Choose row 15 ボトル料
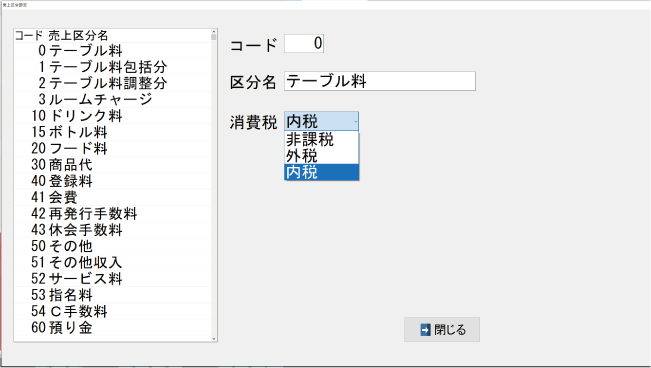The width and height of the screenshot is (651, 368). click(x=113, y=132)
